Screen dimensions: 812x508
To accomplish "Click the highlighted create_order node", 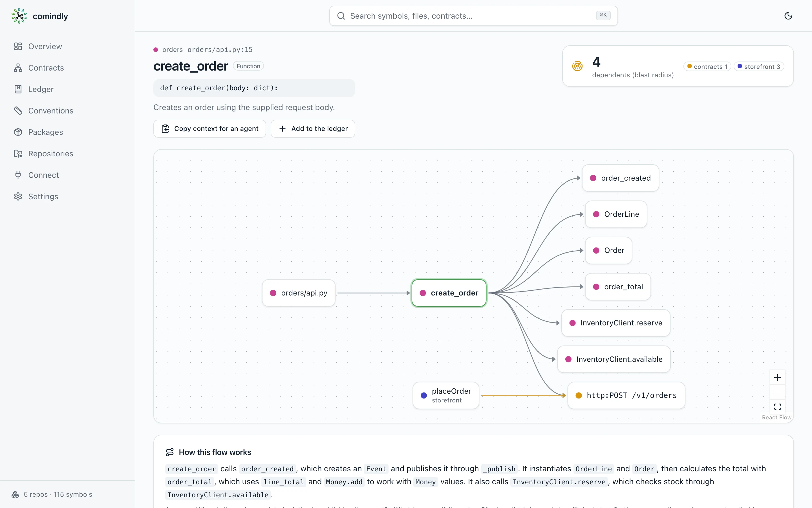I will [x=449, y=293].
